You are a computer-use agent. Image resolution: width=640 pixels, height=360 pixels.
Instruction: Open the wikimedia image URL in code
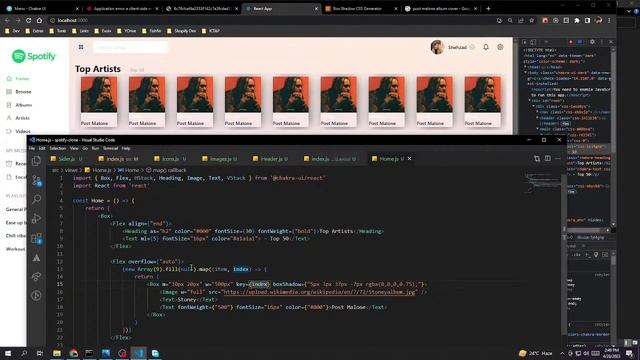(x=320, y=292)
